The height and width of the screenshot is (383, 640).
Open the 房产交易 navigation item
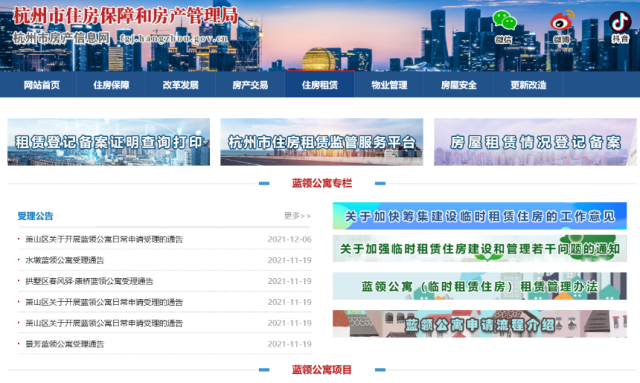click(x=250, y=85)
